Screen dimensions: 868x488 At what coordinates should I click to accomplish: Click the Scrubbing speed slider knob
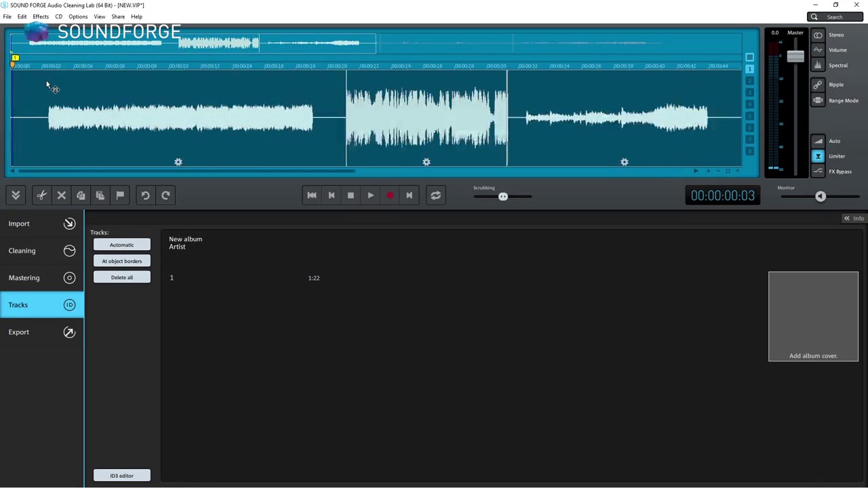click(502, 197)
